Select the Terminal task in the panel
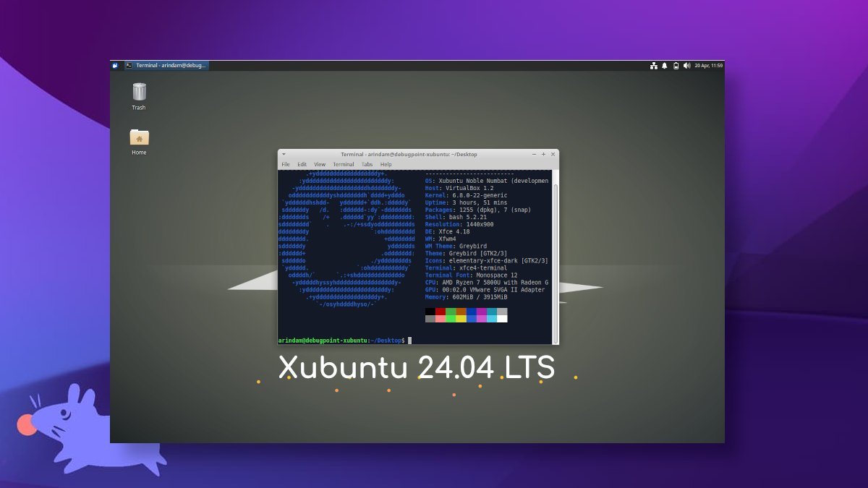 166,65
